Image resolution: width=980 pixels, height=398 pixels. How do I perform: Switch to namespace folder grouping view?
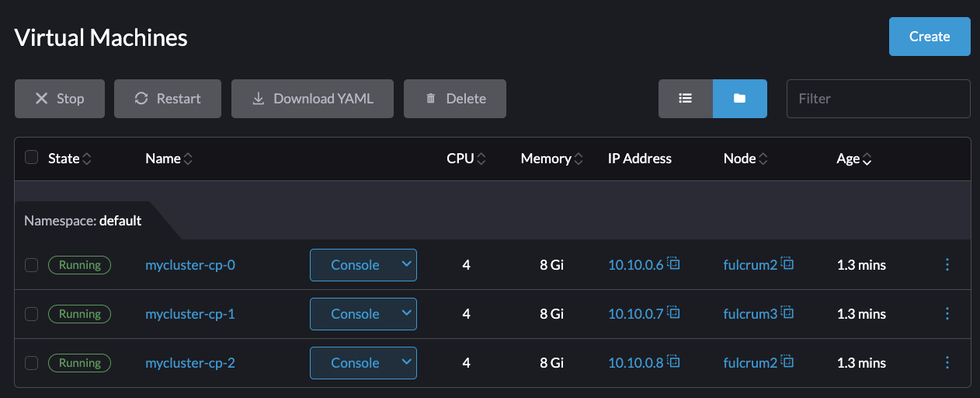click(739, 99)
